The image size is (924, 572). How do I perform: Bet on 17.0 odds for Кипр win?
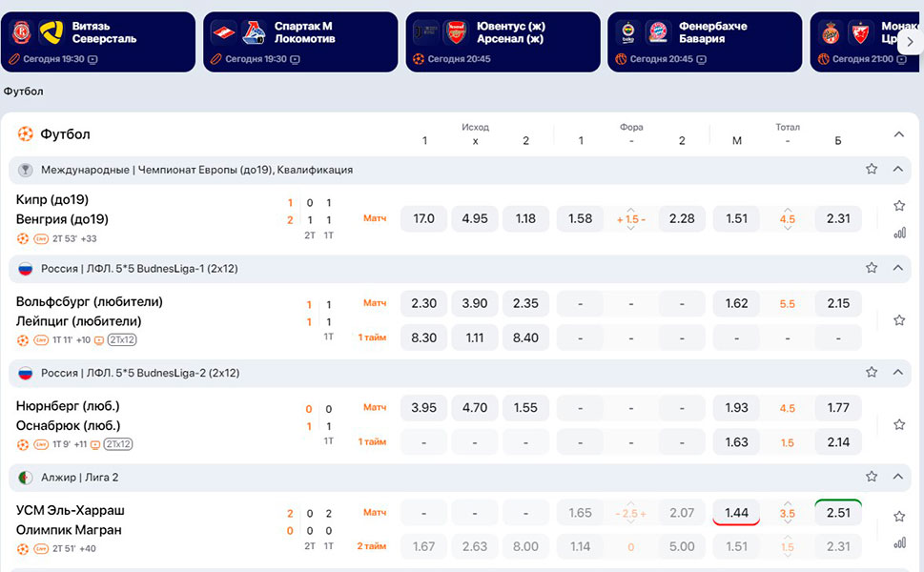tap(423, 218)
